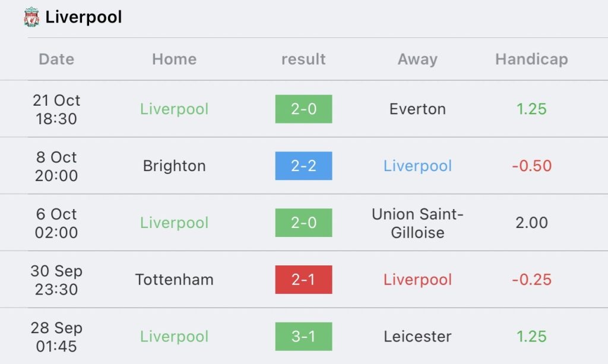Screen dimensions: 608x364
Task: Select Leicester team name
Action: [x=417, y=337]
